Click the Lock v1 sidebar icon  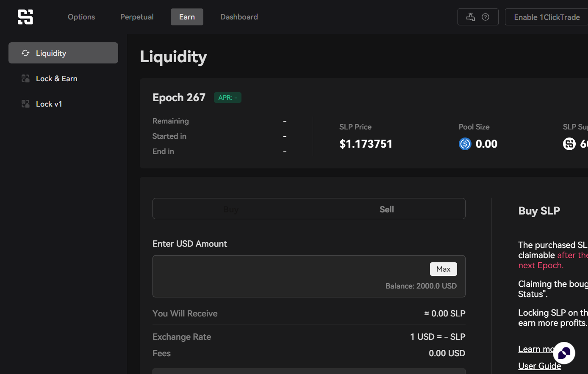25,104
